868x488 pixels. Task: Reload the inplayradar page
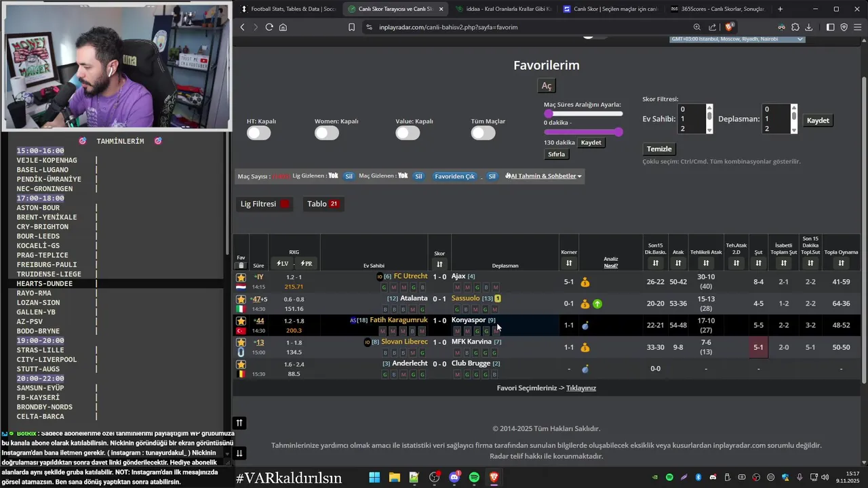point(269,27)
